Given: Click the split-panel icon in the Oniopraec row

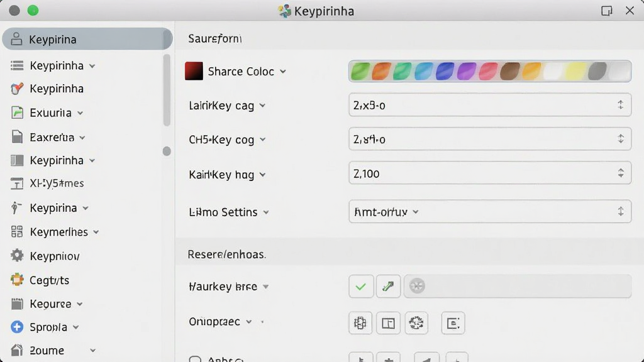Looking at the screenshot, I should coord(388,323).
